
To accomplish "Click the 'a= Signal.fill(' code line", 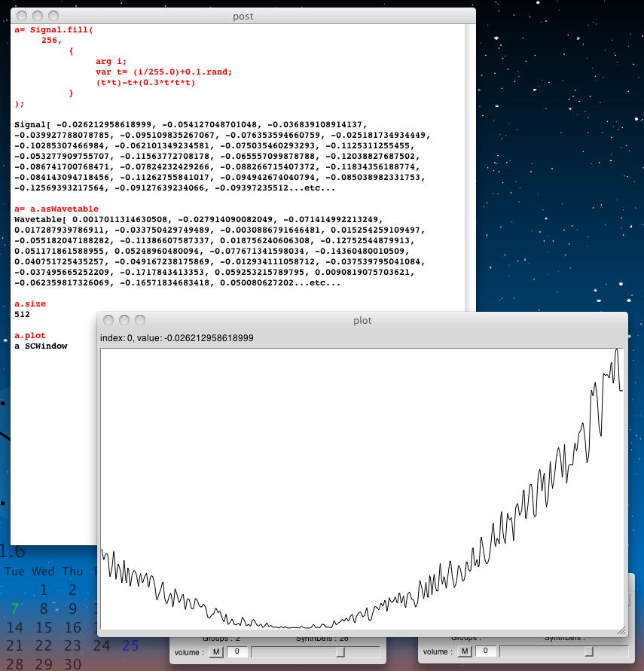I will coord(54,29).
